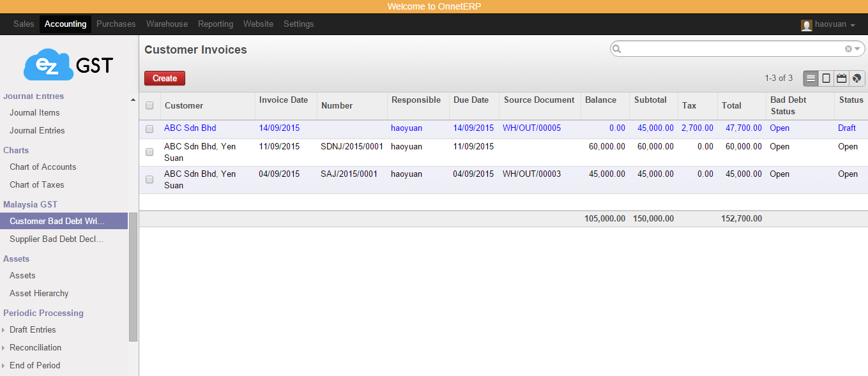Switch to the graph view
This screenshot has width=868, height=376.
(x=857, y=78)
